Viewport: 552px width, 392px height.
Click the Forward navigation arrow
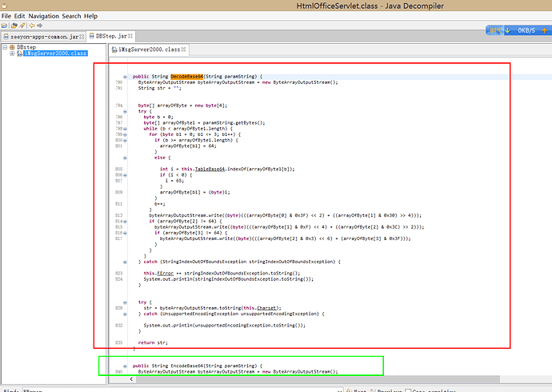pos(39,26)
